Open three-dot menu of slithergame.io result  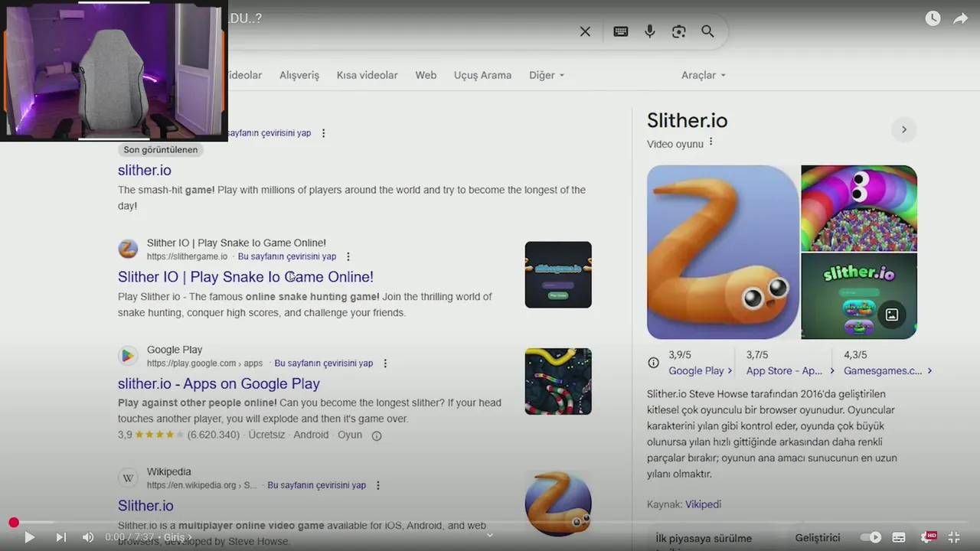coord(348,256)
